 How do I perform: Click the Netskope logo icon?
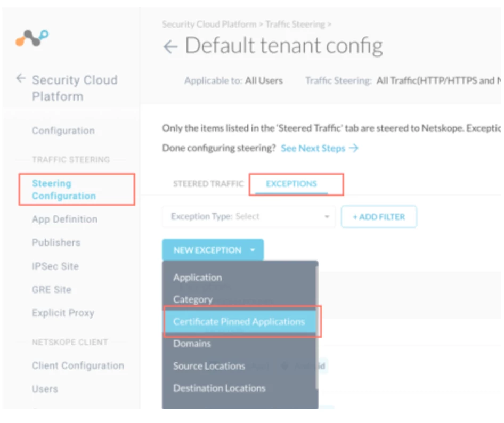coord(32,38)
